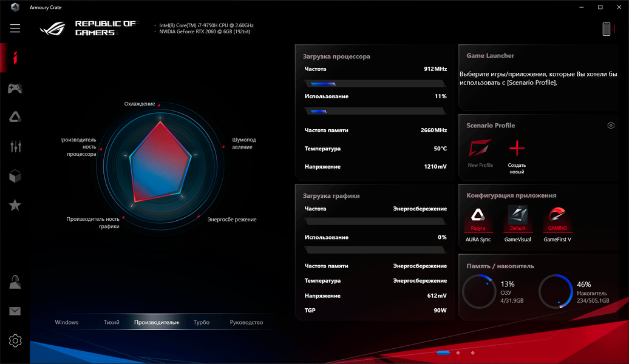
Task: Click Создать новый plus button
Action: 517,157
